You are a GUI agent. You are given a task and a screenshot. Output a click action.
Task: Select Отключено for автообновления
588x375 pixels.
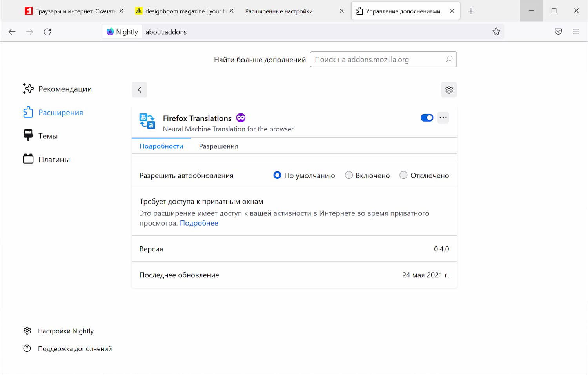tap(403, 175)
